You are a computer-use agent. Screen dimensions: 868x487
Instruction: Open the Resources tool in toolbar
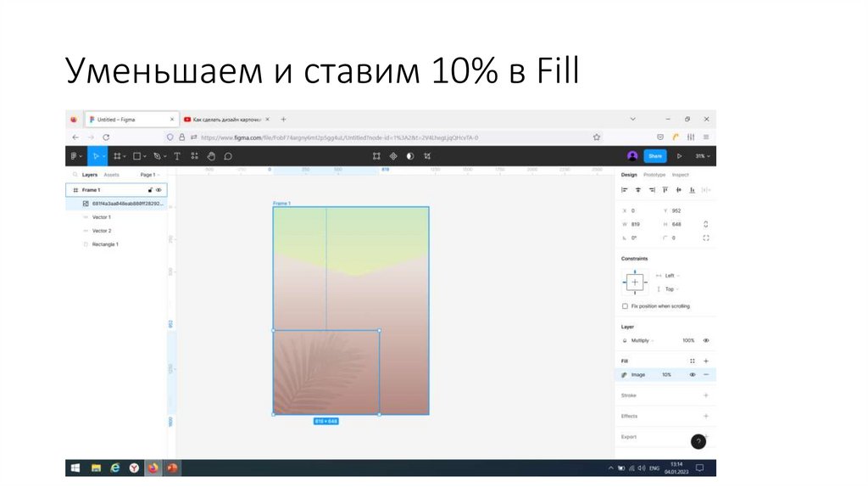tap(194, 156)
